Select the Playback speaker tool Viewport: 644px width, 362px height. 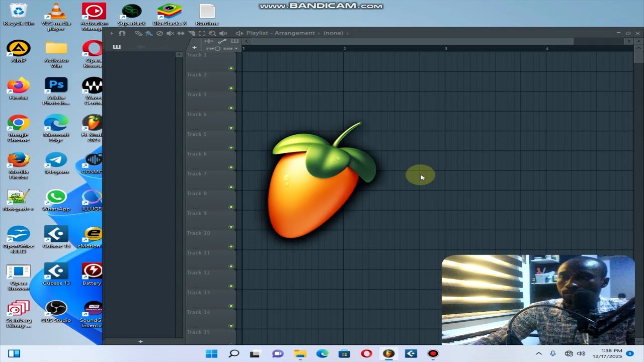tap(223, 33)
